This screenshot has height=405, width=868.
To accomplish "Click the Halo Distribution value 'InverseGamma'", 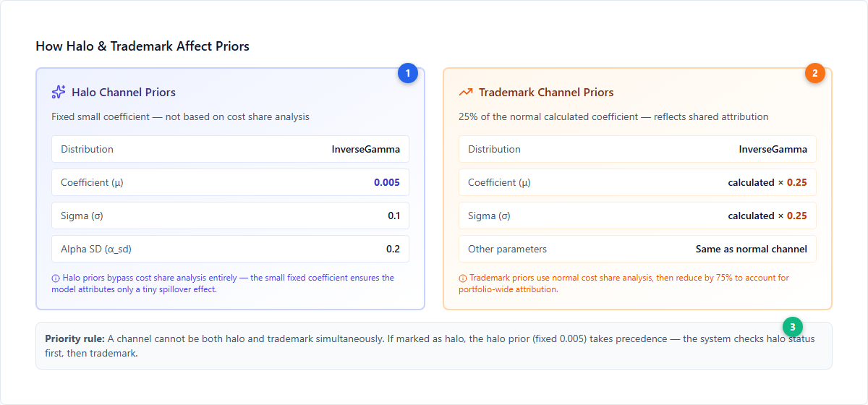I will click(x=365, y=149).
